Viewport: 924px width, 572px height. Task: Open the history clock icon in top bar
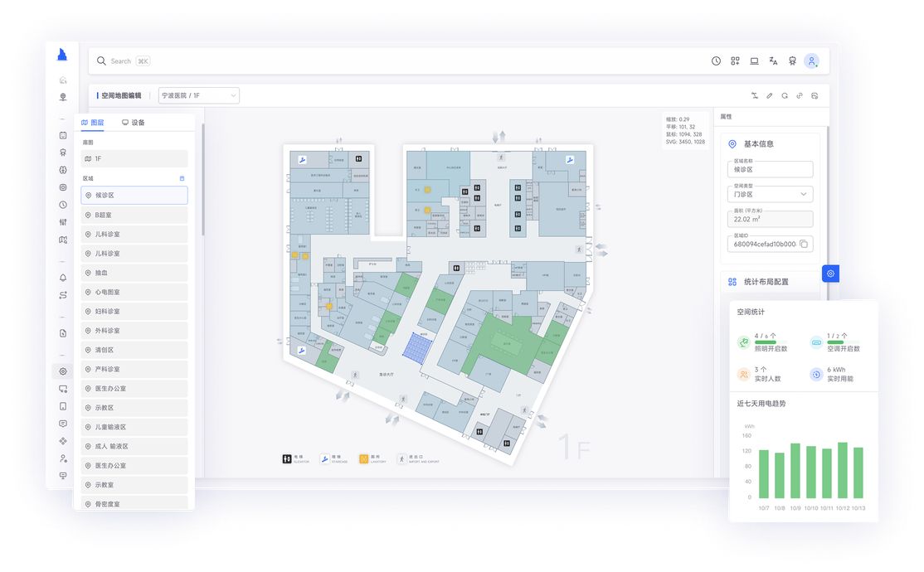point(716,61)
